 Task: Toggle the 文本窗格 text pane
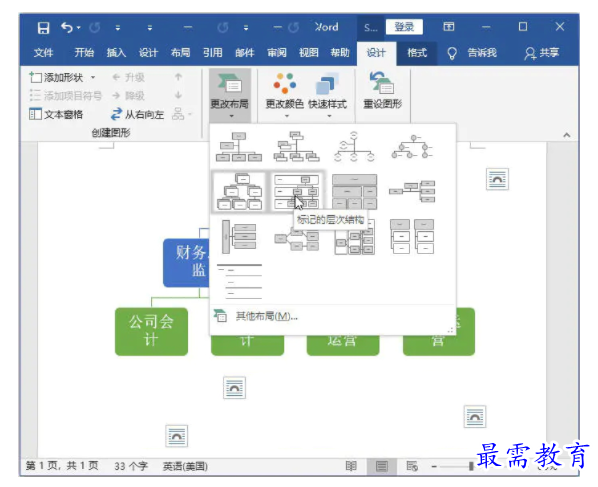tap(56, 114)
